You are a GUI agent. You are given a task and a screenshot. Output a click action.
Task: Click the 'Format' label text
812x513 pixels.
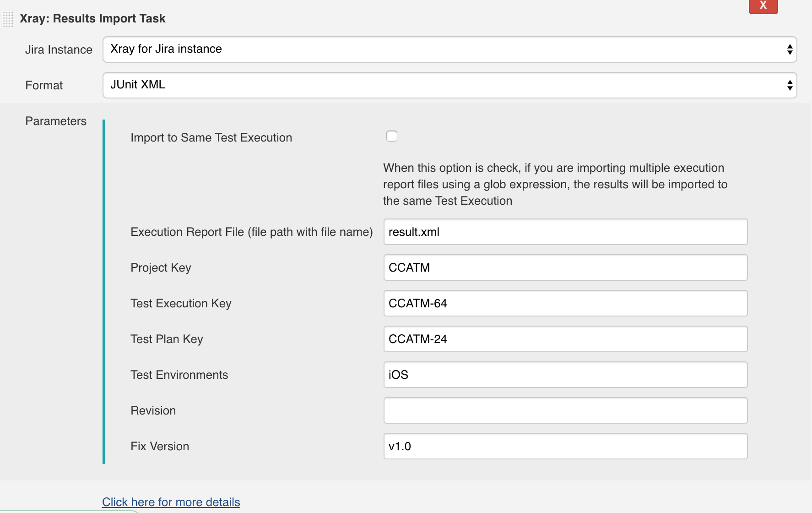coord(44,85)
